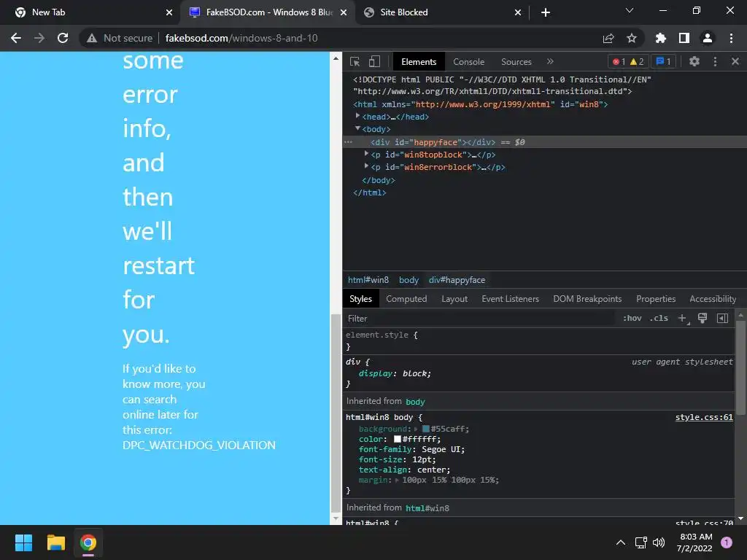Share this page icon
The width and height of the screenshot is (747, 560).
tap(608, 38)
